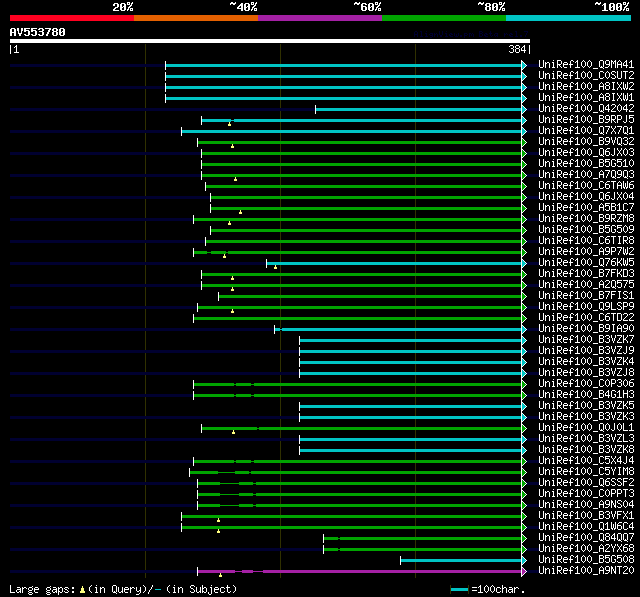This screenshot has width=640, height=597.
Task: Open hit UniRef100_Q9MA41
Action: point(586,64)
